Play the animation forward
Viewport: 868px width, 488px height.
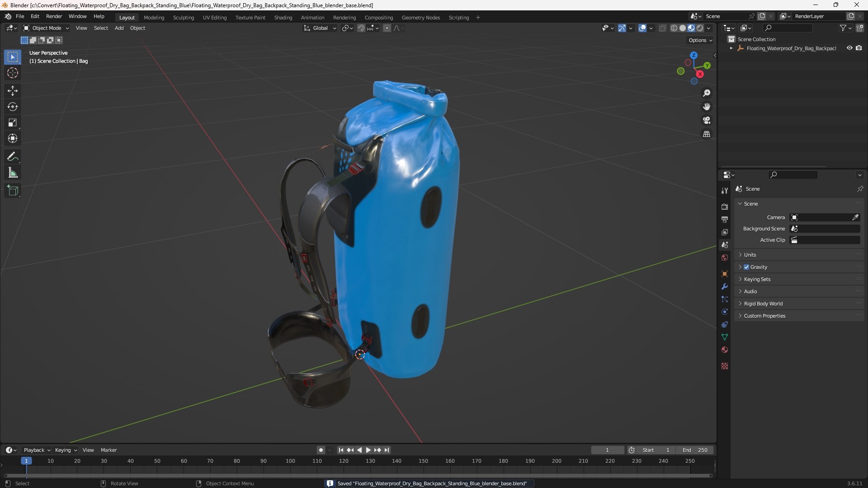point(368,450)
